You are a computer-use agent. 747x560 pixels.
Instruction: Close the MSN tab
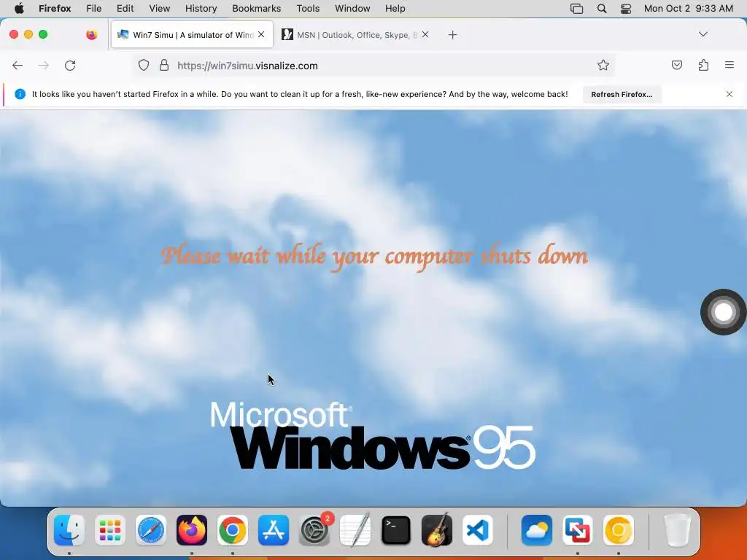click(x=425, y=34)
